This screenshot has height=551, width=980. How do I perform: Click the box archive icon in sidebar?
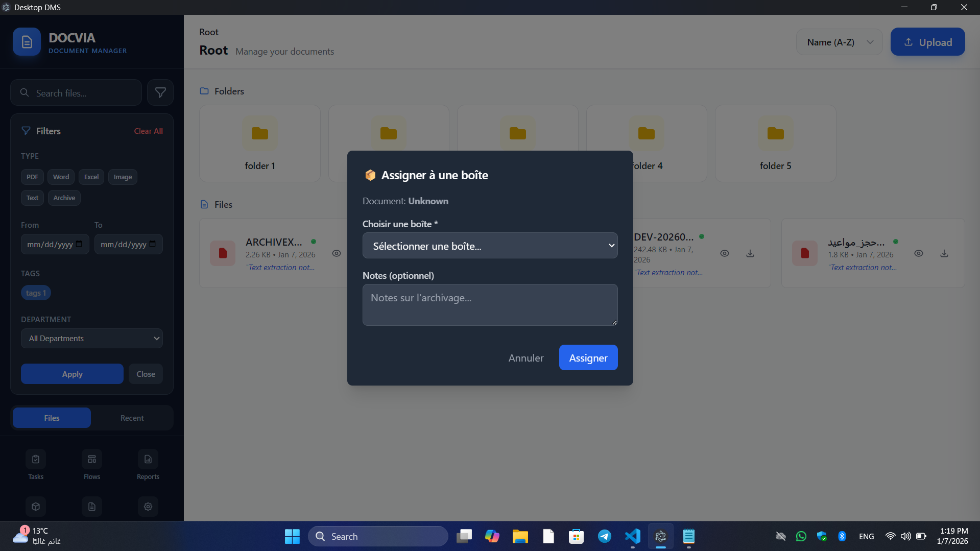(36, 507)
